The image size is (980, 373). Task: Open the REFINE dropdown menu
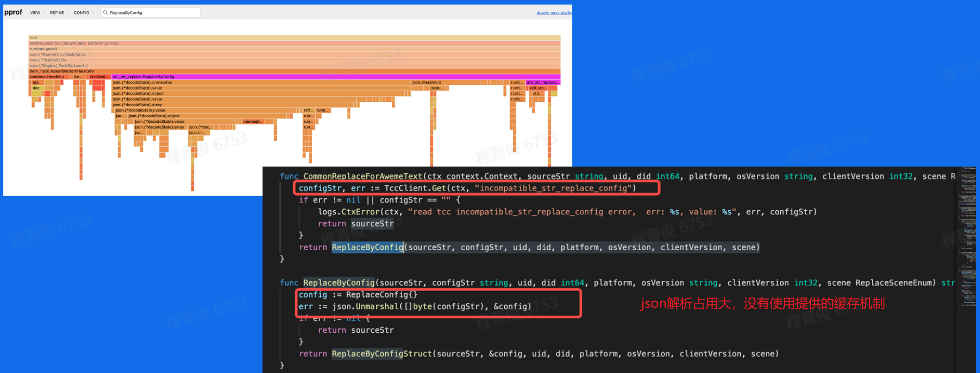click(x=58, y=13)
